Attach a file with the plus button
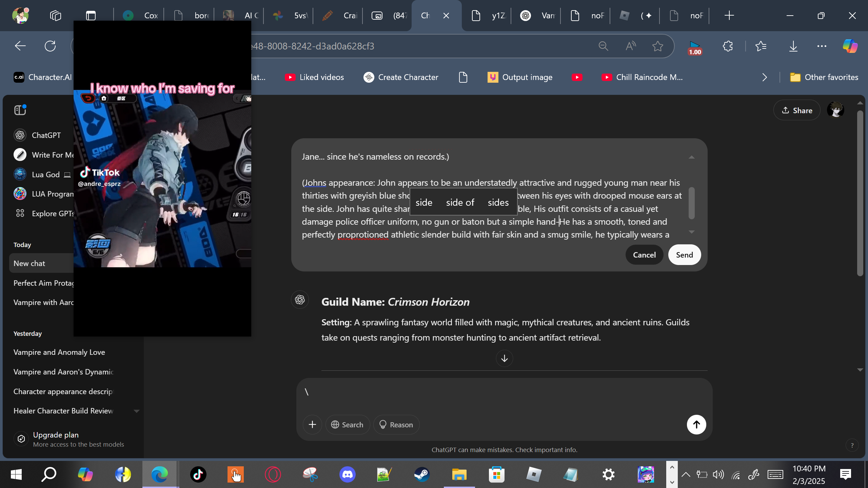The height and width of the screenshot is (488, 868). click(312, 425)
